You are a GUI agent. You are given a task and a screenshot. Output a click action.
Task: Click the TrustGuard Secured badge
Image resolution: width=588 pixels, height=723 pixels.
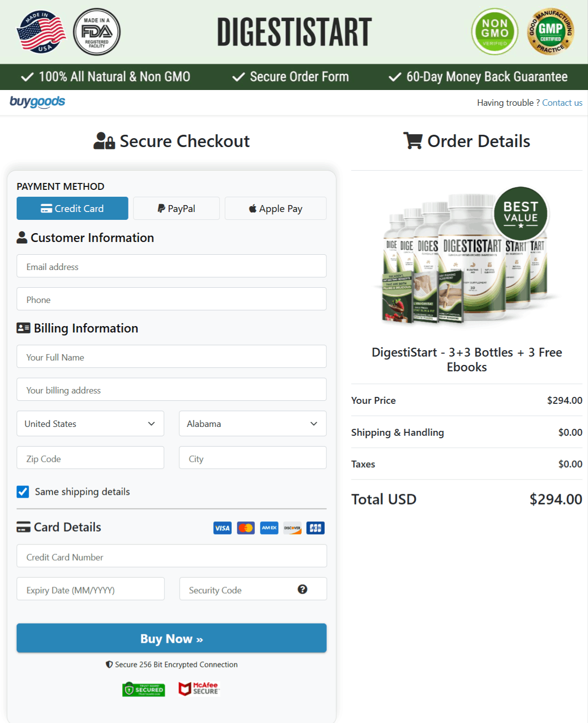(x=144, y=689)
